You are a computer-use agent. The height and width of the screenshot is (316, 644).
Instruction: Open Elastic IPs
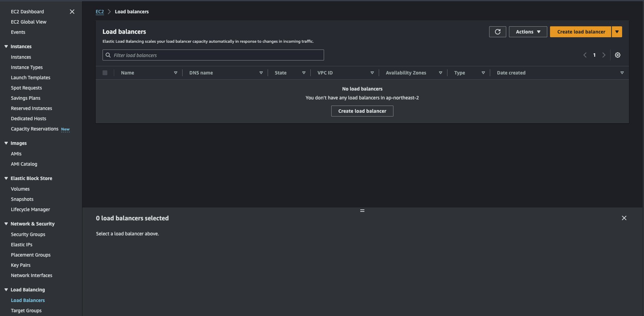(x=22, y=245)
